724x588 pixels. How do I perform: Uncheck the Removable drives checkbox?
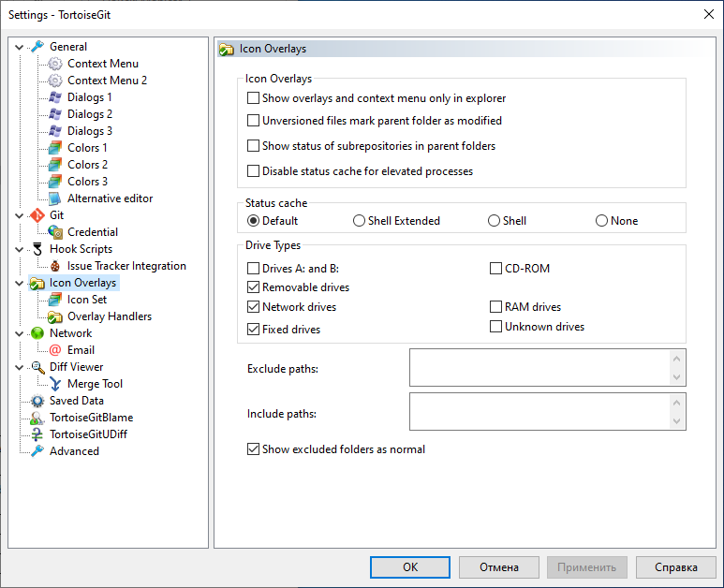(x=253, y=287)
